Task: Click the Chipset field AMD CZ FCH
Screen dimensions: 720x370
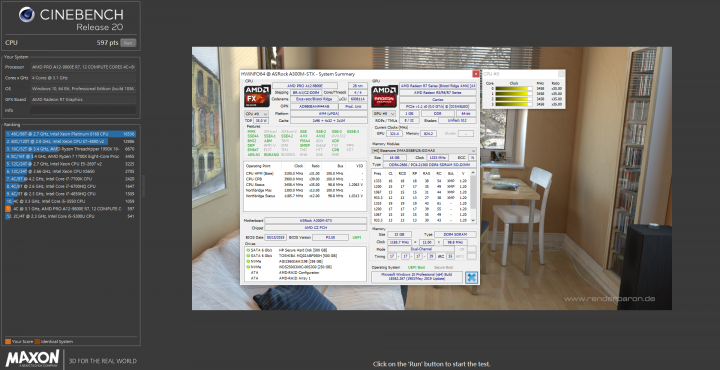Action: point(316,228)
